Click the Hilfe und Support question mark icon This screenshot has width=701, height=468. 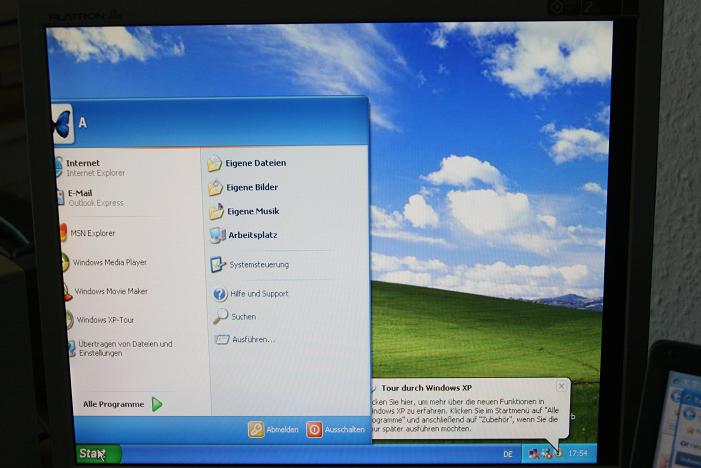[220, 294]
